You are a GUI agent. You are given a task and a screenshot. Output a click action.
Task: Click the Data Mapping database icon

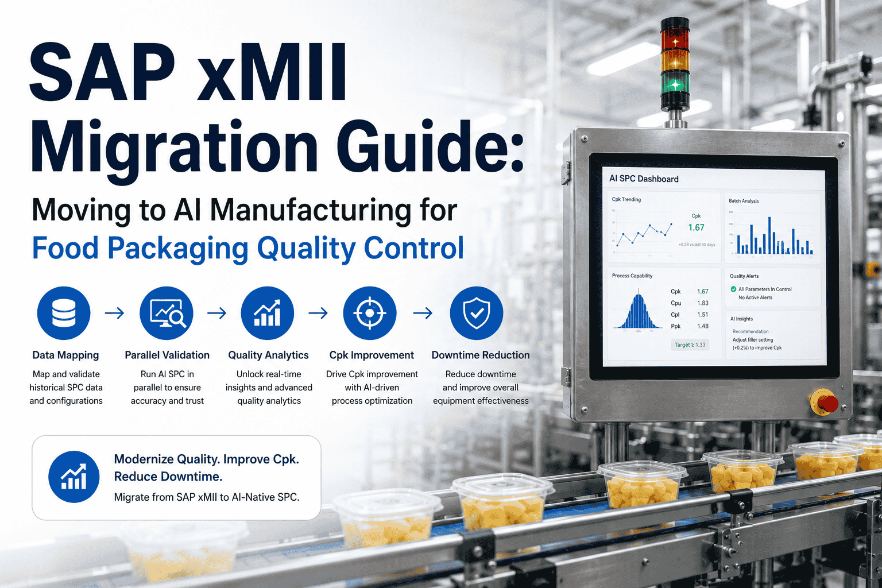pos(64,313)
